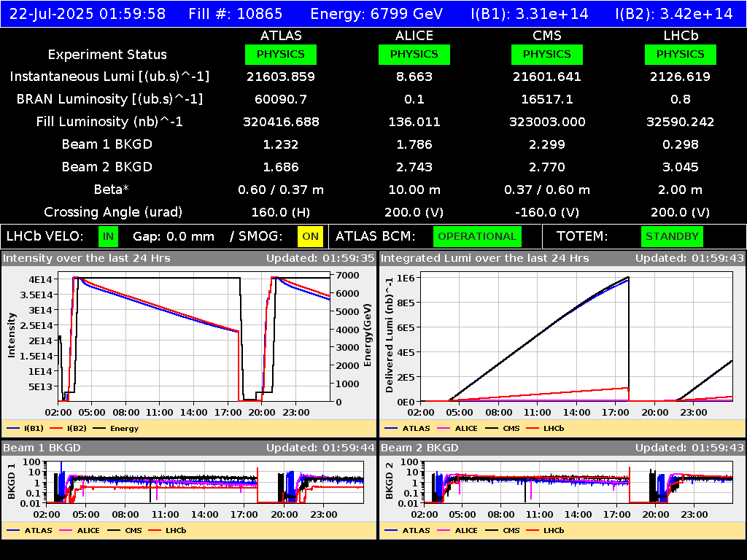Click the 'I(B2): 3.42e+14' header value
Viewport: 747px width, 560px height.
673,14
